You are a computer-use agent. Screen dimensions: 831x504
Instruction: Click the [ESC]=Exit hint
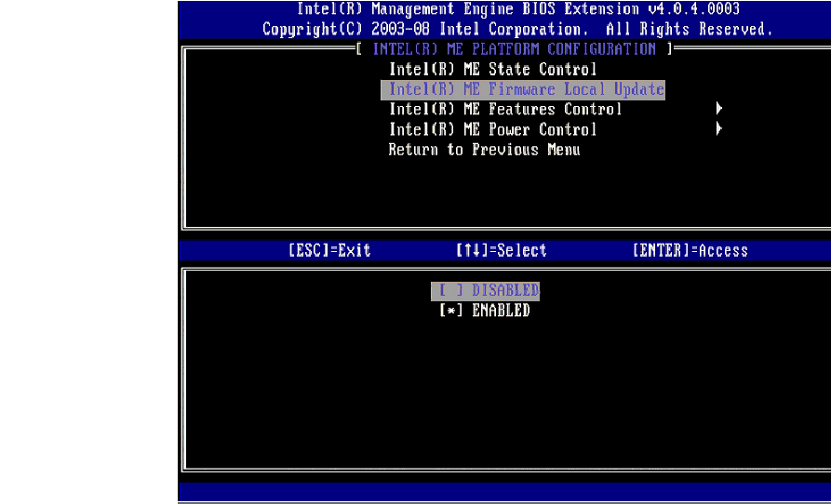tap(329, 250)
